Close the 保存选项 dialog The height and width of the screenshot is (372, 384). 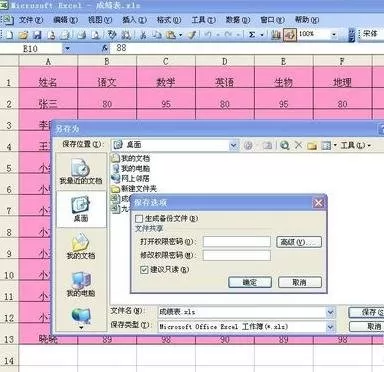click(x=318, y=203)
